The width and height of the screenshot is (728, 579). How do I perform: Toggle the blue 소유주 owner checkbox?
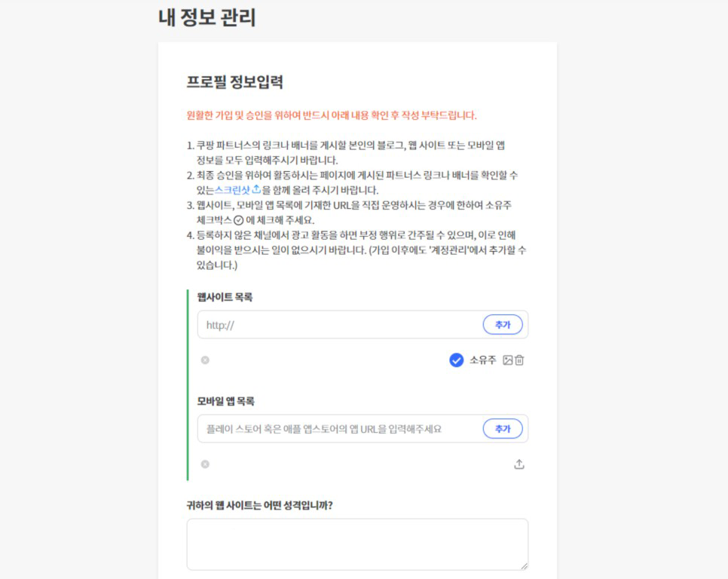[x=457, y=360]
